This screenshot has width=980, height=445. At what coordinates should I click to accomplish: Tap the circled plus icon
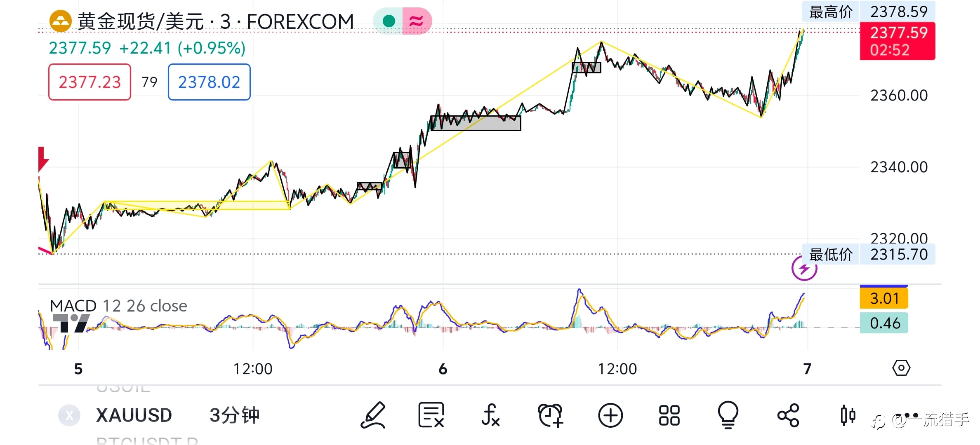tap(610, 415)
